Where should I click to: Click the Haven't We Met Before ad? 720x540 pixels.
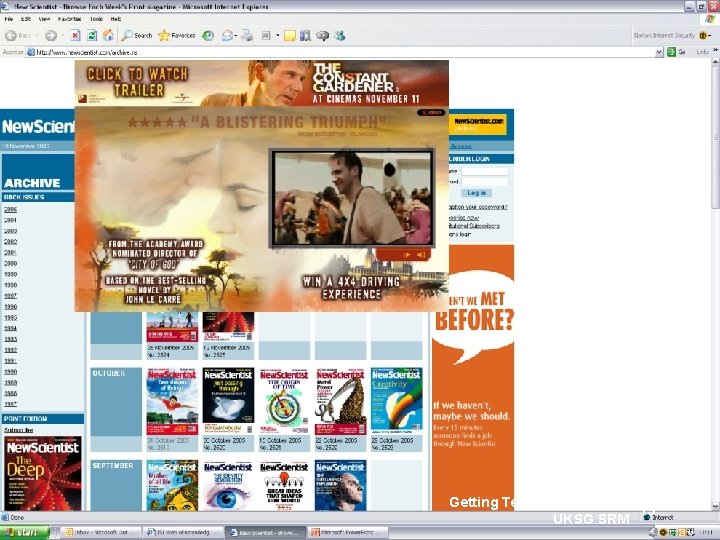[473, 377]
